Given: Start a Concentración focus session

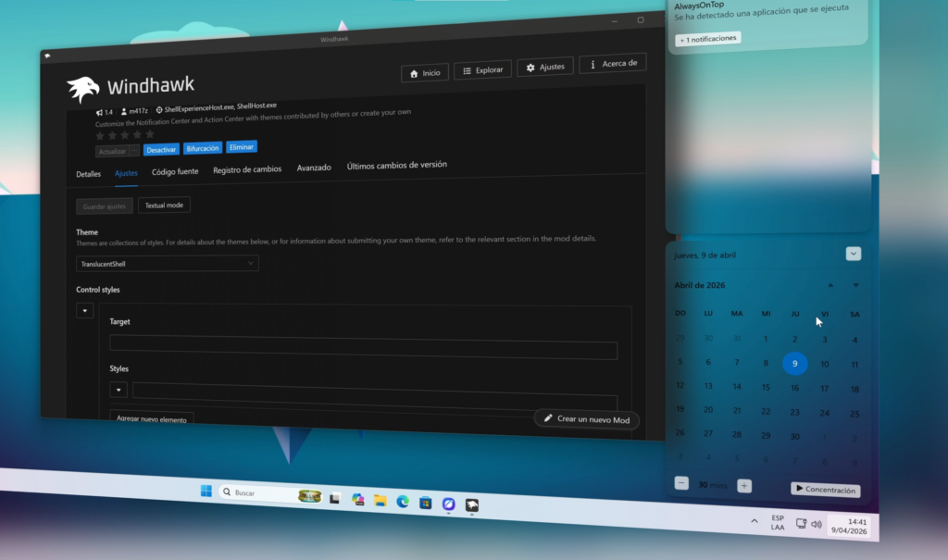Looking at the screenshot, I should coord(825,490).
